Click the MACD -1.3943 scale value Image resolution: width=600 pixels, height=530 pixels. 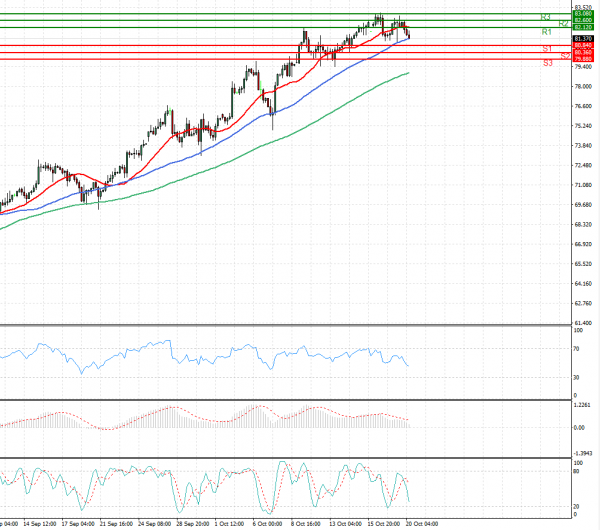583,453
